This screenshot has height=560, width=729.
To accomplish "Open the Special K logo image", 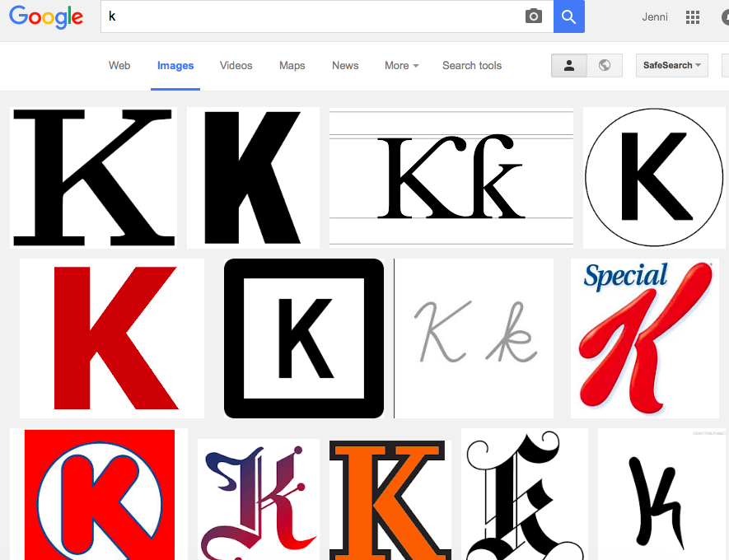I will (x=645, y=338).
